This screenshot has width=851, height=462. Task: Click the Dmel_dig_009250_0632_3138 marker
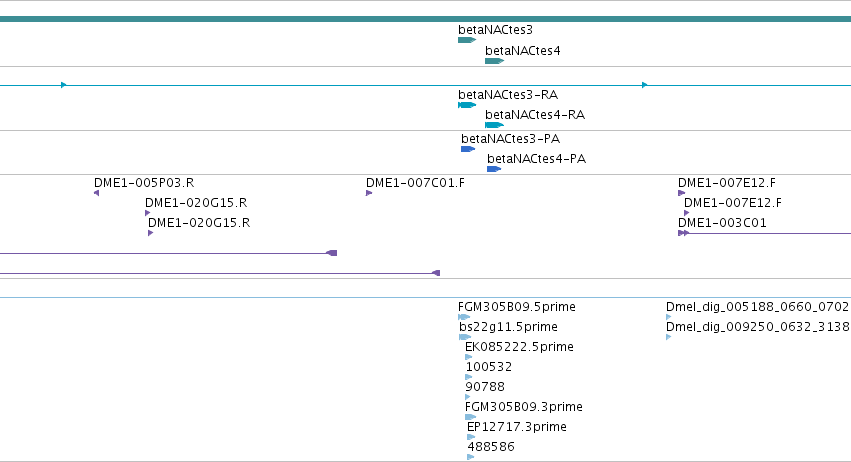click(669, 337)
